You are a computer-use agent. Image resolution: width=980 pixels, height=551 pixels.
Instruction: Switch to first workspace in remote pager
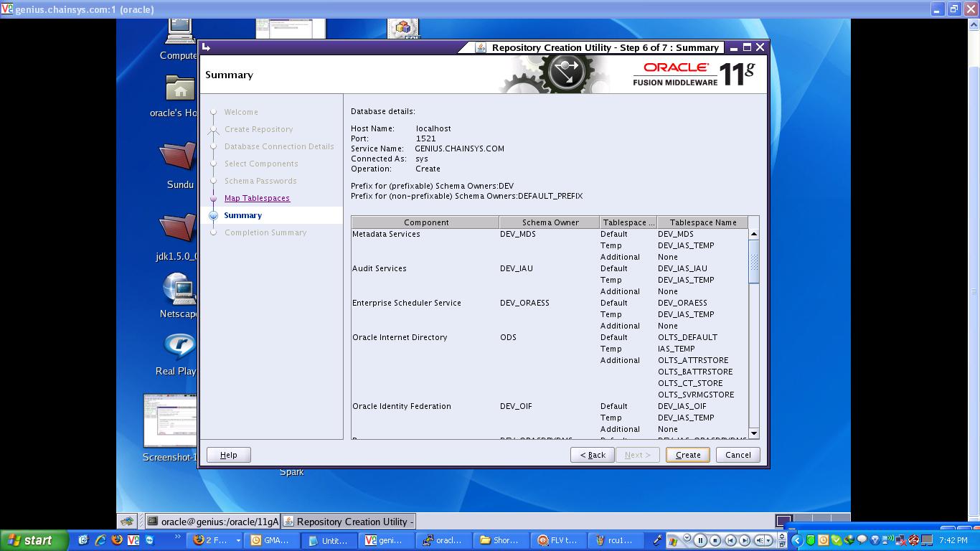[x=783, y=520]
